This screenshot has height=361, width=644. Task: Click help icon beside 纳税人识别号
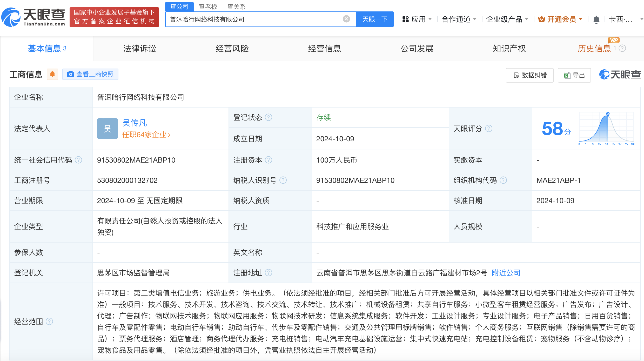pos(283,180)
